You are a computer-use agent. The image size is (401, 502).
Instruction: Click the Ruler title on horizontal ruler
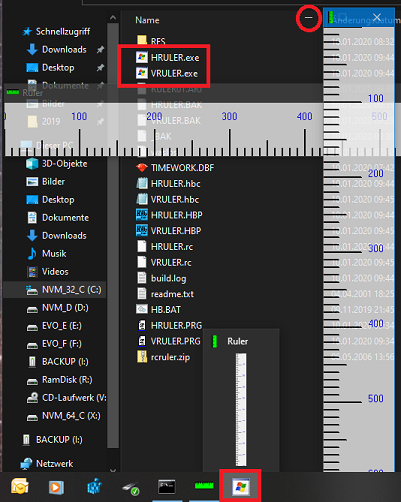tap(33, 93)
